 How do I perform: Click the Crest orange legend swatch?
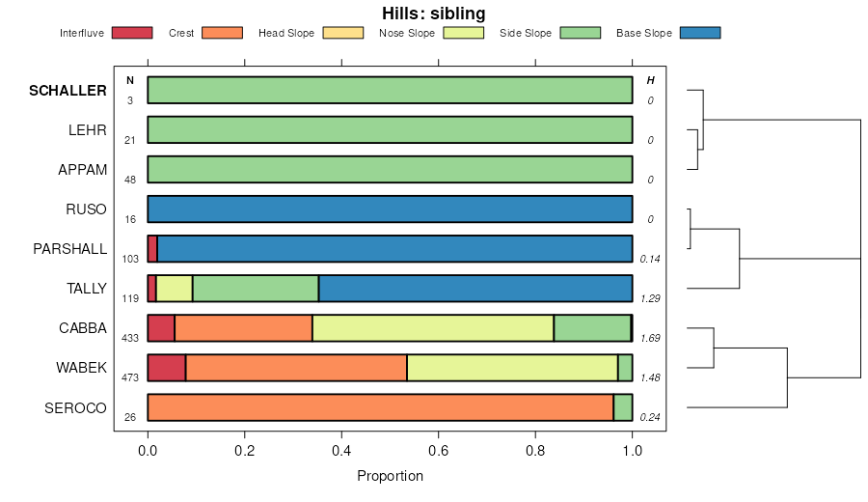coord(222,33)
